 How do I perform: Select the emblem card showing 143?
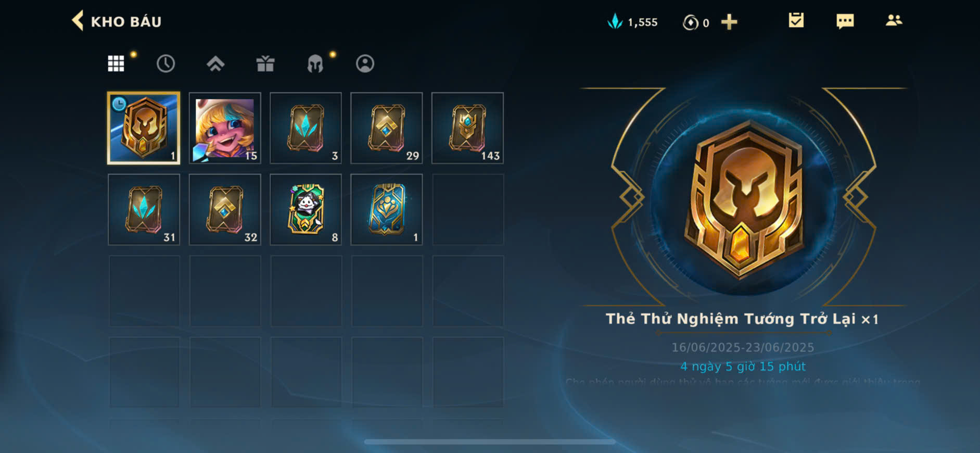[468, 128]
